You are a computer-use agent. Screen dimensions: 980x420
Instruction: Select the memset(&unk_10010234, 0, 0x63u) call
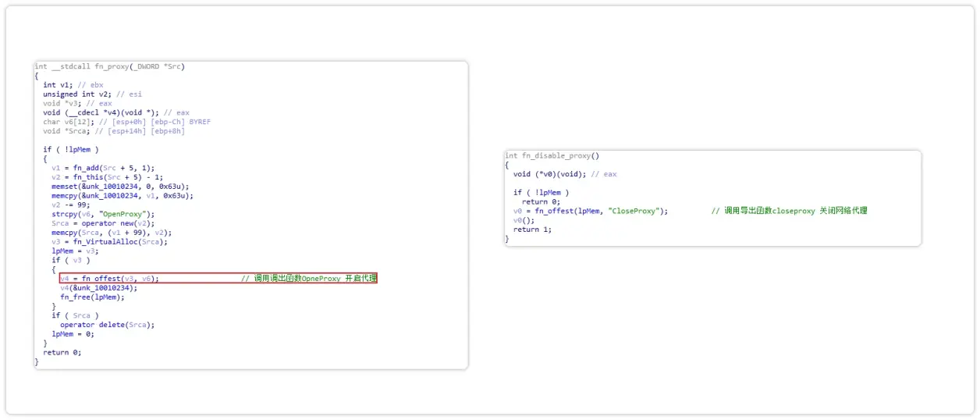(120, 187)
